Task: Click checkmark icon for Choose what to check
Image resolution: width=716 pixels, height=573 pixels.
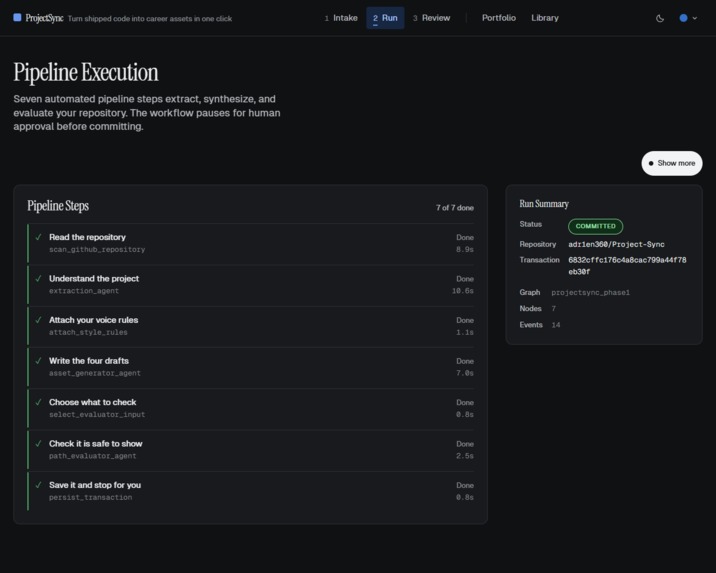Action: pos(38,402)
